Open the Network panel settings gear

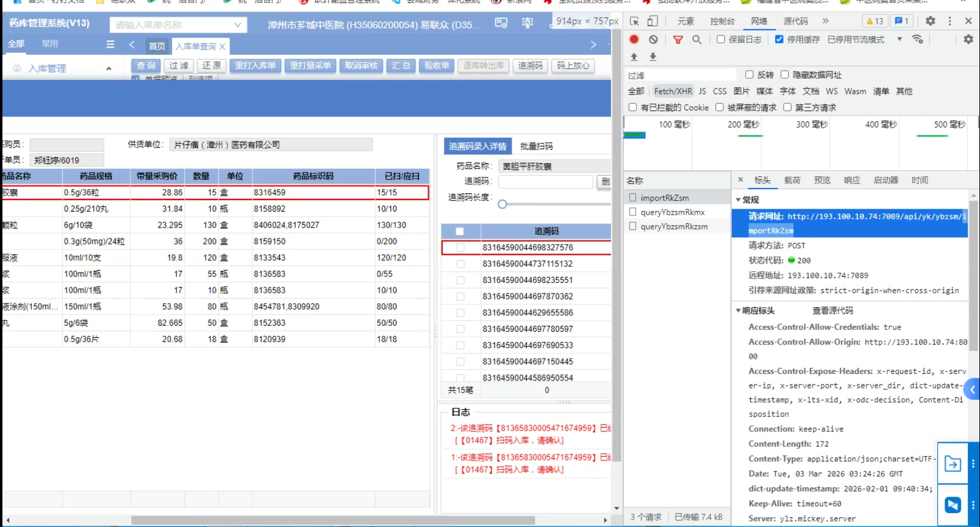coord(968,40)
